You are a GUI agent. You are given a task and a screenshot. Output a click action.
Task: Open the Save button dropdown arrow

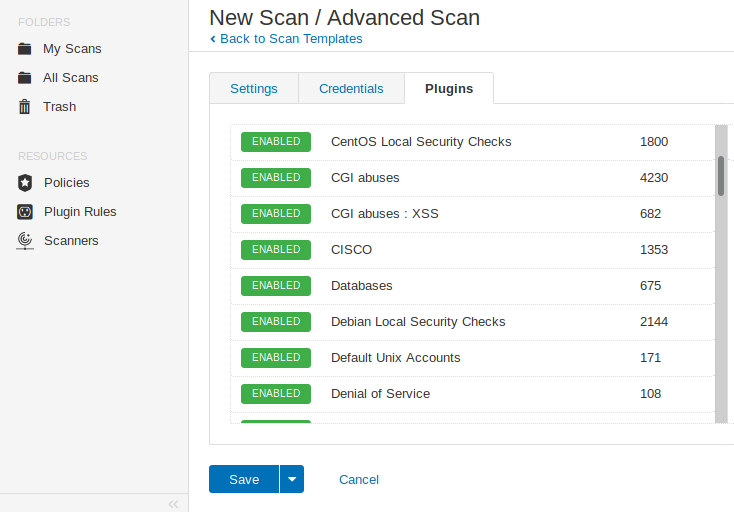coord(292,479)
